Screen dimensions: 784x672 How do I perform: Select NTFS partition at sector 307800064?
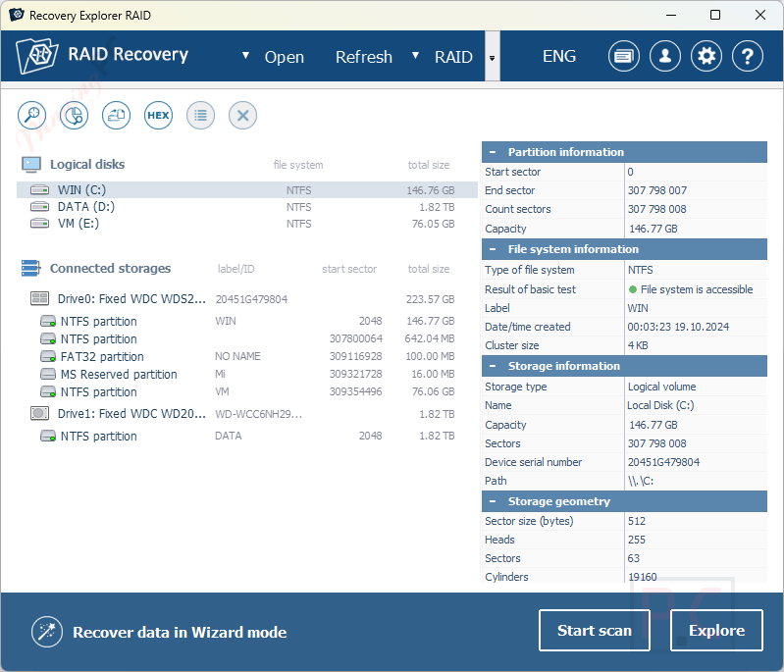coord(247,338)
